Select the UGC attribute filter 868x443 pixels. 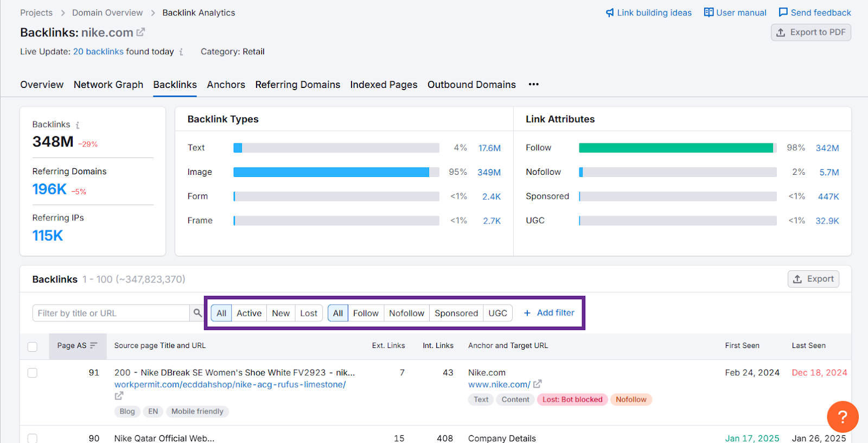497,313
